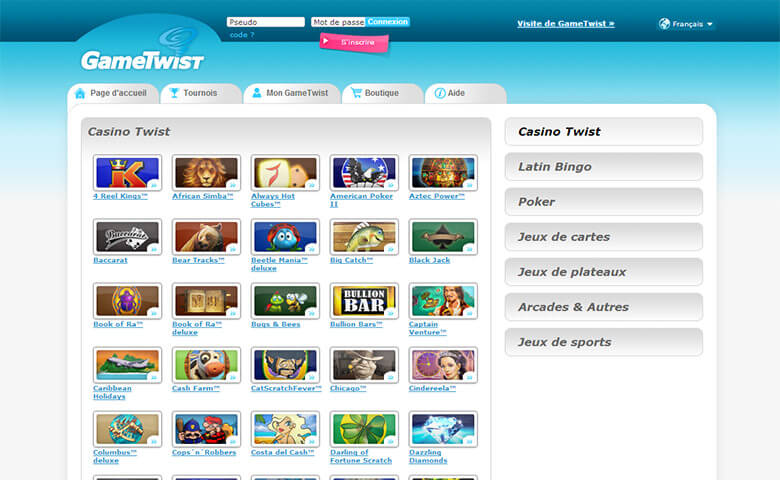The height and width of the screenshot is (480, 780).
Task: Open the Poker category
Action: tap(604, 202)
